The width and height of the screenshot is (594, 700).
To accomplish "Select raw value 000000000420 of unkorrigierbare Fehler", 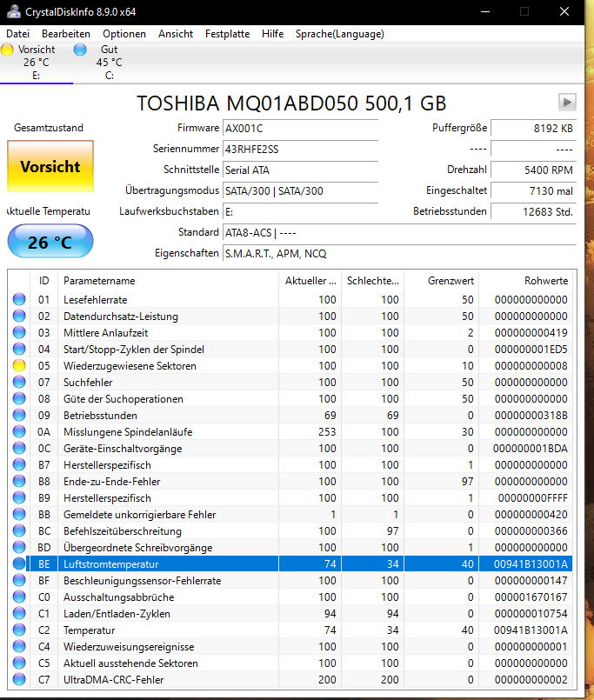I will (x=531, y=515).
